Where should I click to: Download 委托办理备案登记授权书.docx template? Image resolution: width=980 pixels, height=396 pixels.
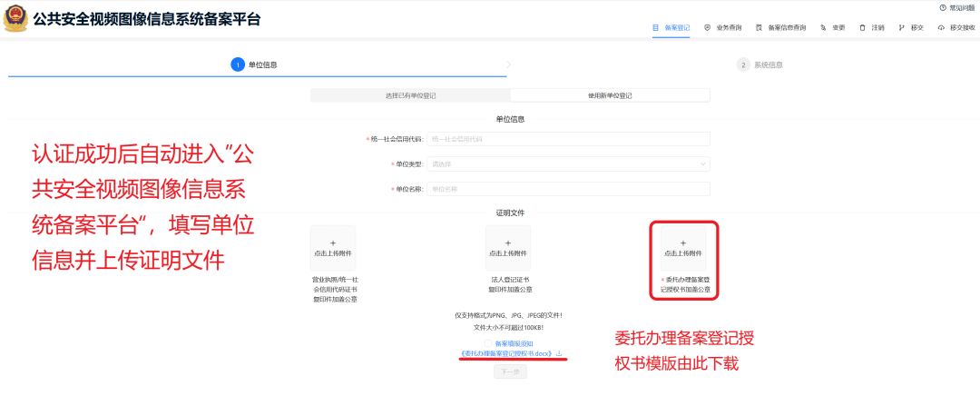click(x=511, y=353)
